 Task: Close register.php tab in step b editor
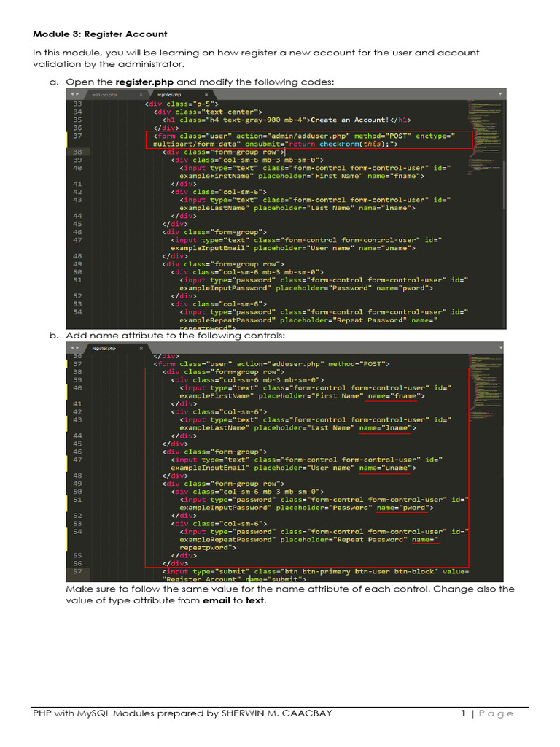[141, 348]
